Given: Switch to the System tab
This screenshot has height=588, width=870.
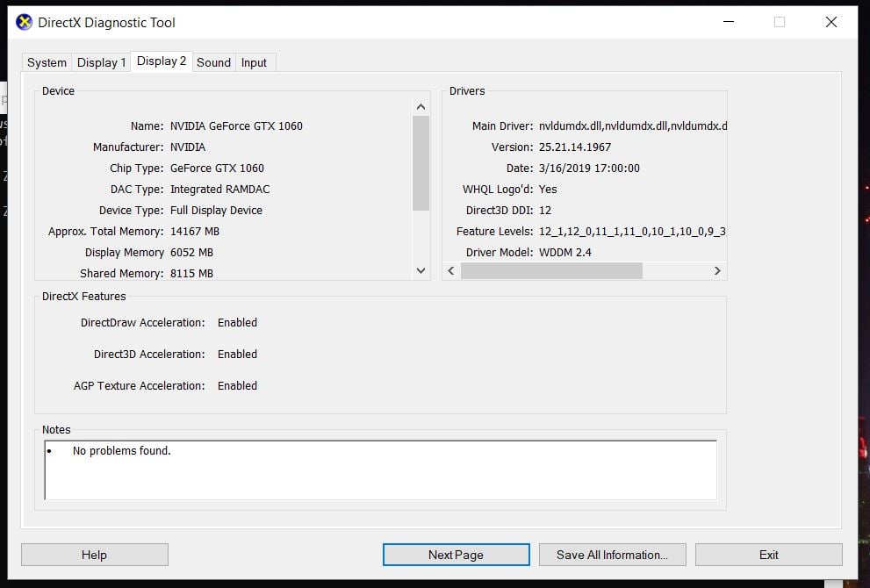Looking at the screenshot, I should [47, 62].
